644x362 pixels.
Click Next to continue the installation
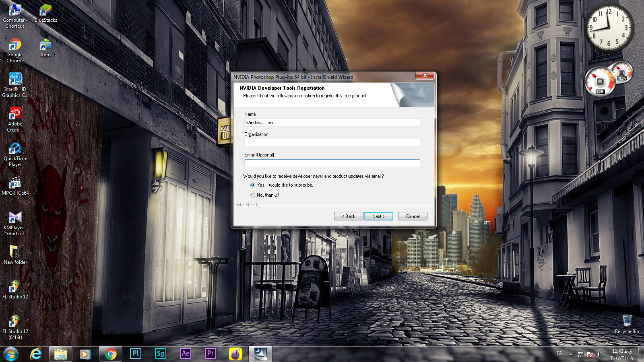378,216
